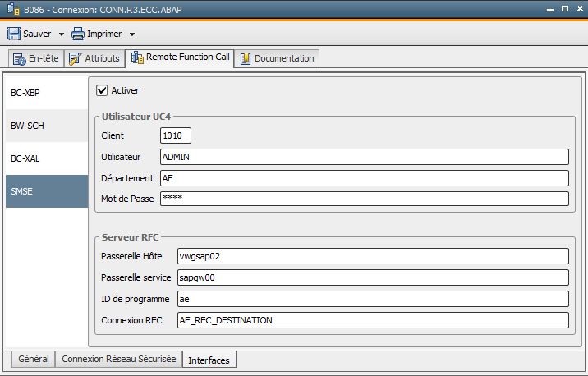Open the Sauver dropdown arrow
The height and width of the screenshot is (376, 588).
(61, 34)
